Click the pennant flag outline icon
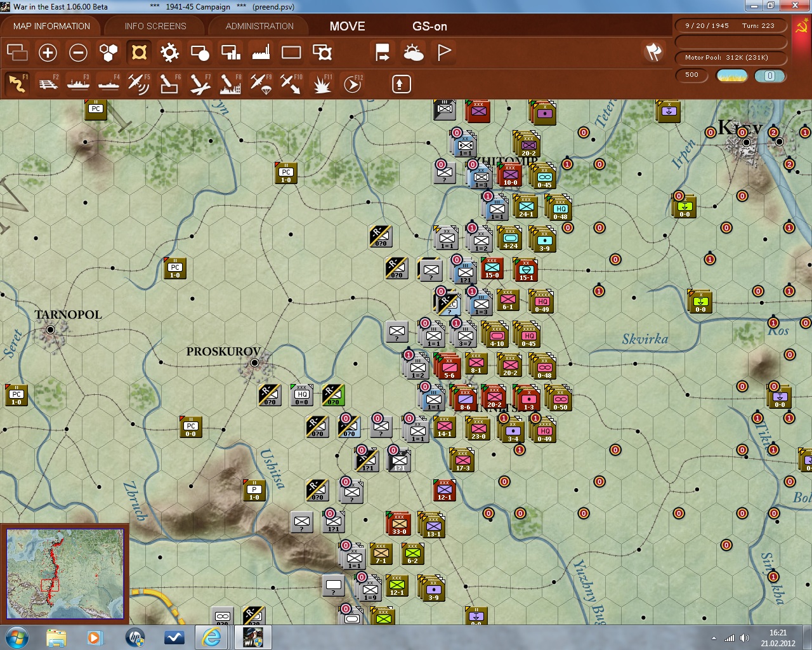This screenshot has width=812, height=650. [444, 52]
